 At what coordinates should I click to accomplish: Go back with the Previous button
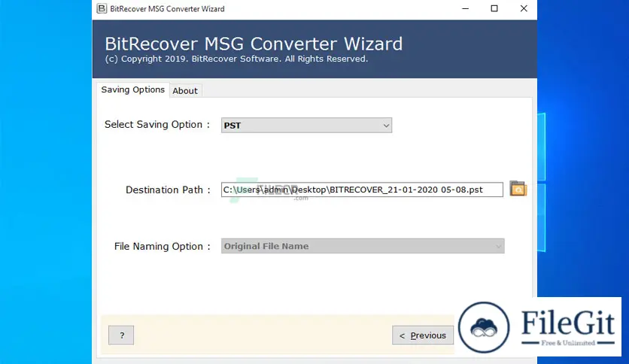click(423, 335)
